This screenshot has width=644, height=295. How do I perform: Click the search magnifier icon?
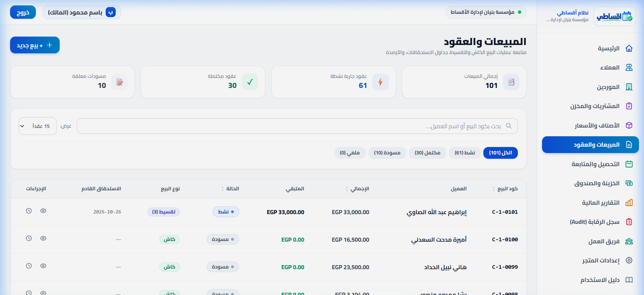click(x=509, y=126)
